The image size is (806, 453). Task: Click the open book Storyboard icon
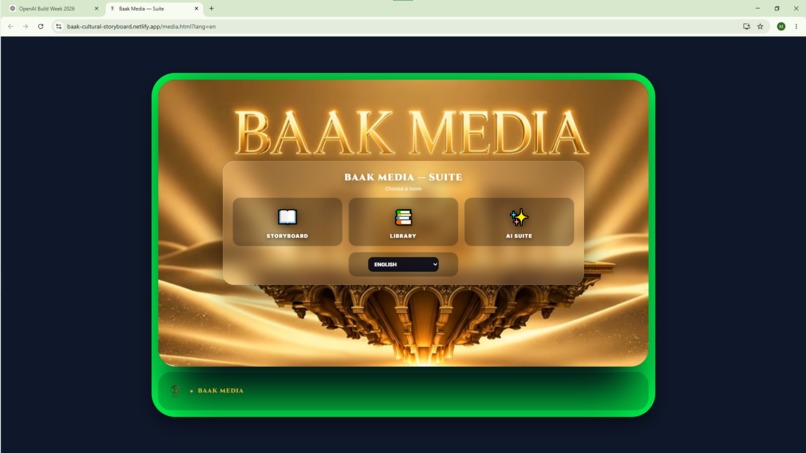[x=287, y=217]
